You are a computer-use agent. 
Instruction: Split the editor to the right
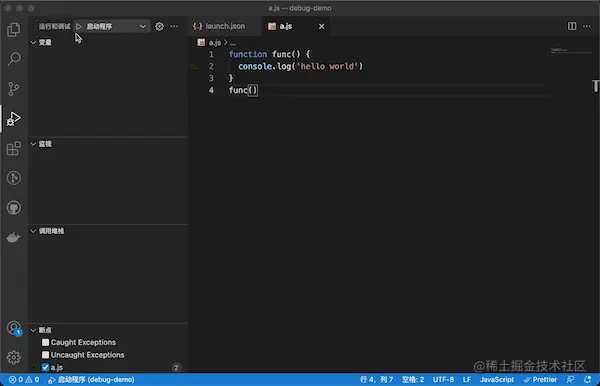coord(572,26)
